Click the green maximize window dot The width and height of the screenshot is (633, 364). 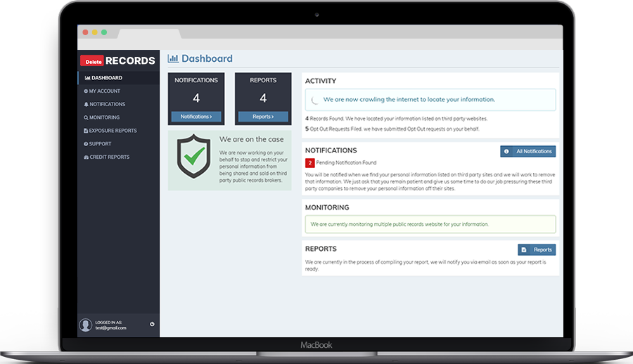(104, 32)
